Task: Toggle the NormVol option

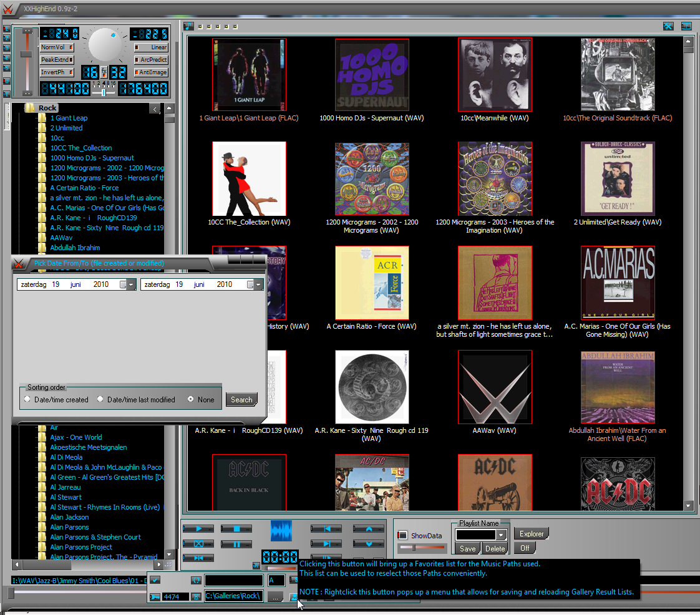Action: [x=57, y=47]
